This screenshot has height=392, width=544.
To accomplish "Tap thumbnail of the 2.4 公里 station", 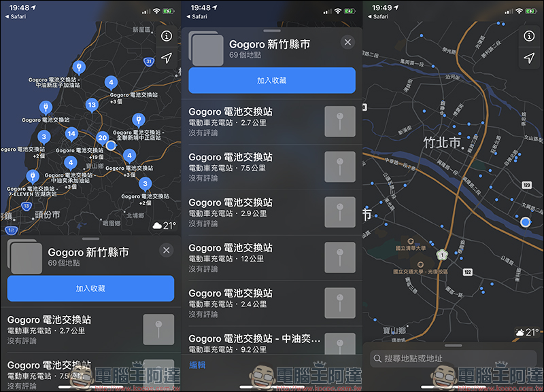I will [x=340, y=303].
